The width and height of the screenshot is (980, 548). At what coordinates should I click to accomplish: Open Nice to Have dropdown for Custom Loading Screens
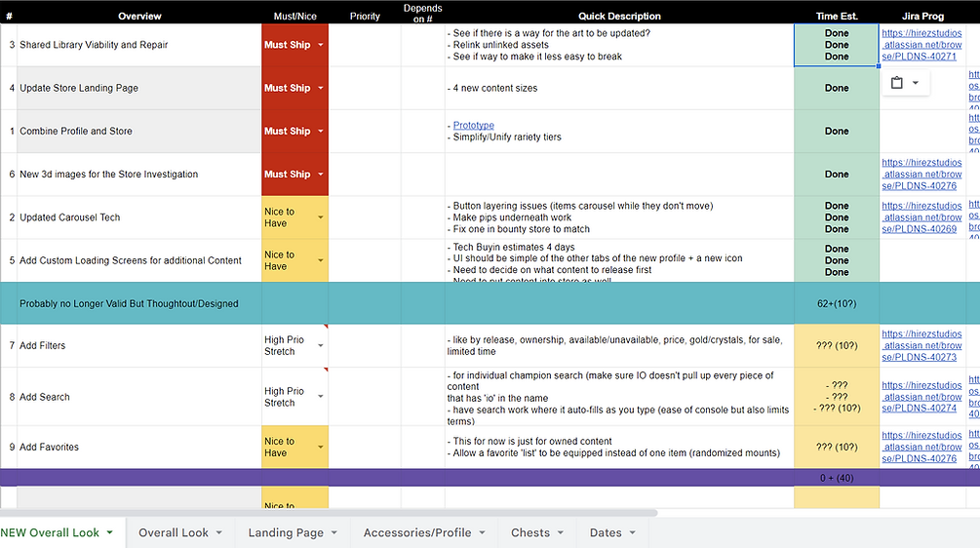(321, 260)
